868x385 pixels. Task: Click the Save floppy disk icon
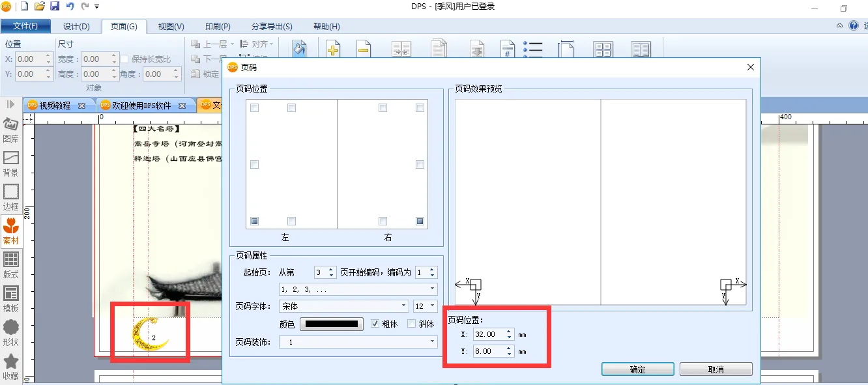pyautogui.click(x=55, y=7)
